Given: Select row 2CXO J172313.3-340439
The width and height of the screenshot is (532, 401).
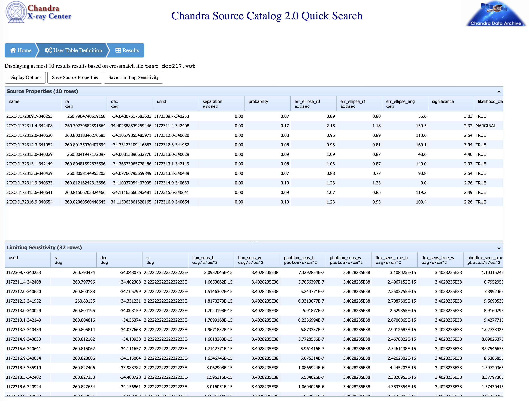Looking at the screenshot, I should tap(254, 174).
